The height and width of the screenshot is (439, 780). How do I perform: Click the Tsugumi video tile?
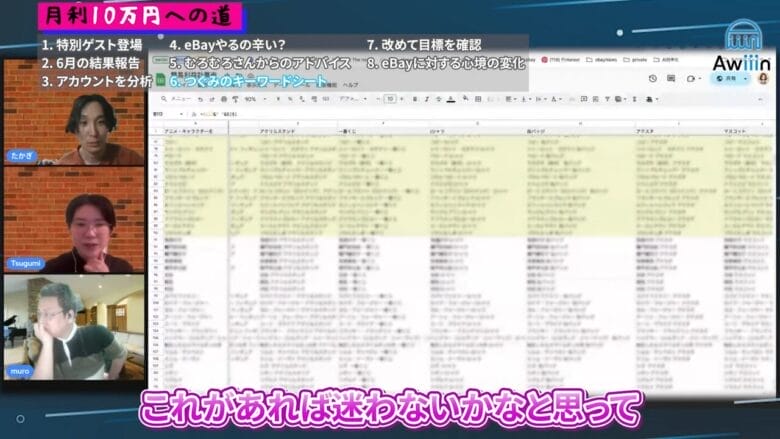point(74,220)
